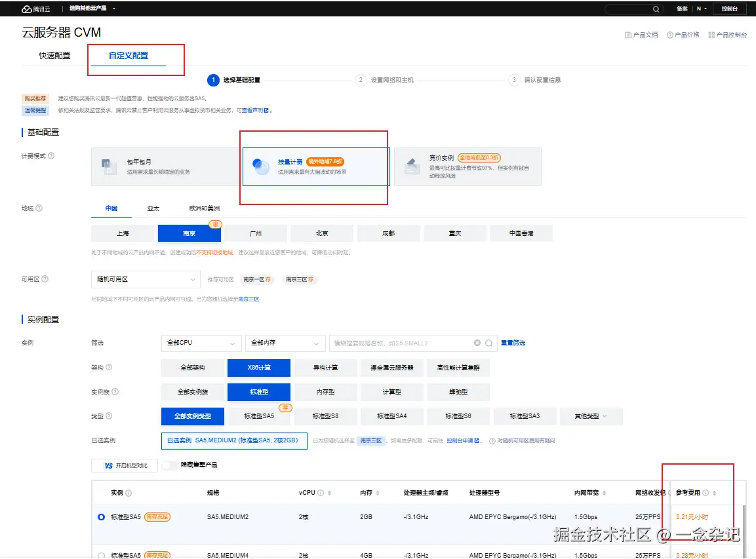Click help icon next to 可用区
Screen dimensions: 756x559
(x=45, y=279)
